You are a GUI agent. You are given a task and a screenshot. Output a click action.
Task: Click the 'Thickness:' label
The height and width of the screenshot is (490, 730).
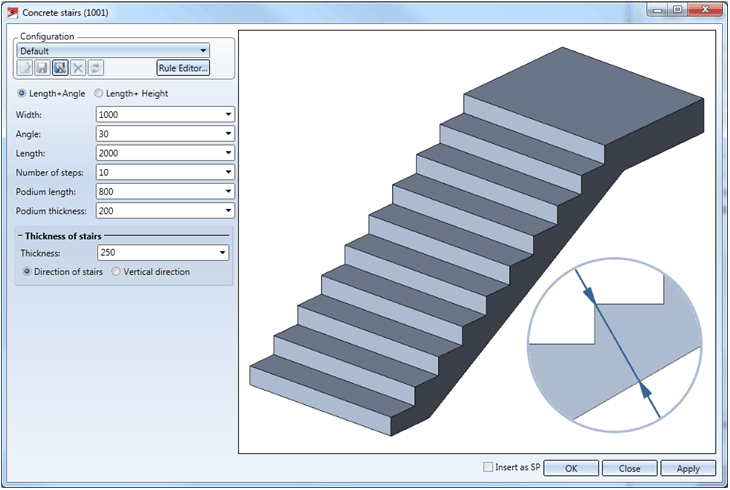(41, 253)
